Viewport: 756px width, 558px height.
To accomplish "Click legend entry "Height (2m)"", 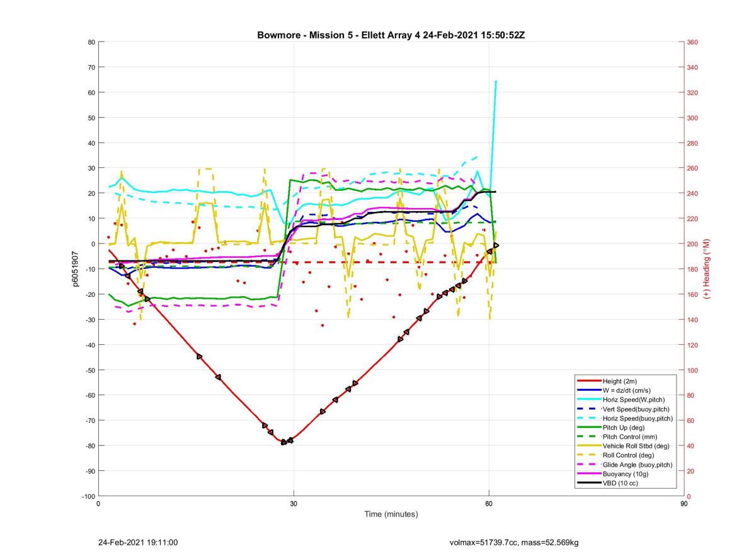I will click(621, 381).
